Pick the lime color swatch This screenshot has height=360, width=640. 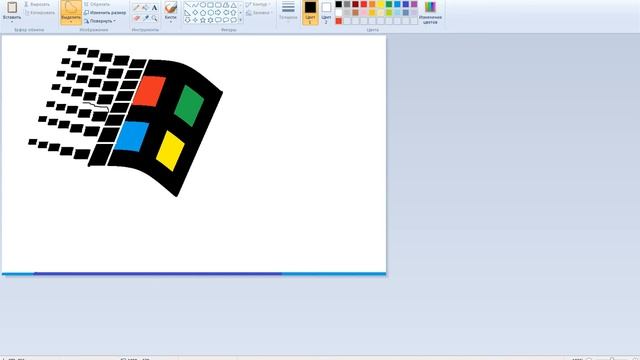(389, 13)
